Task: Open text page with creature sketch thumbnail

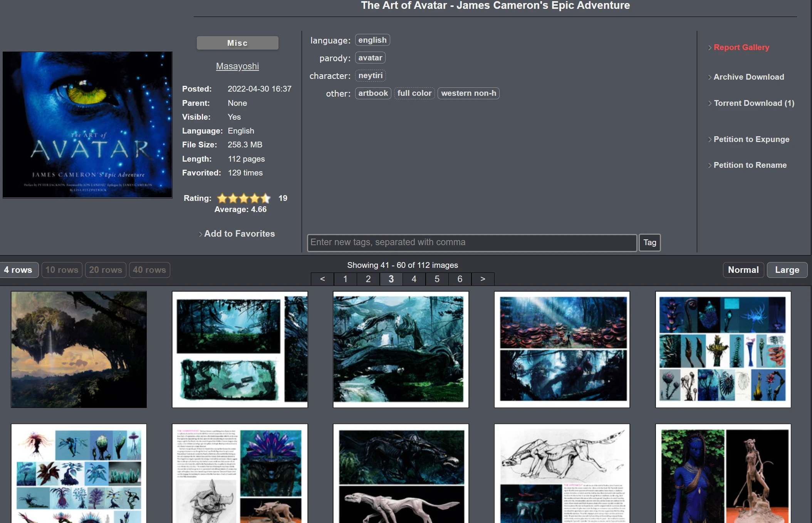Action: coord(240,473)
